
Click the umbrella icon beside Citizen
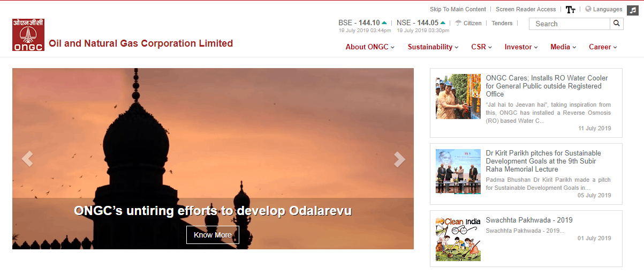click(x=458, y=23)
